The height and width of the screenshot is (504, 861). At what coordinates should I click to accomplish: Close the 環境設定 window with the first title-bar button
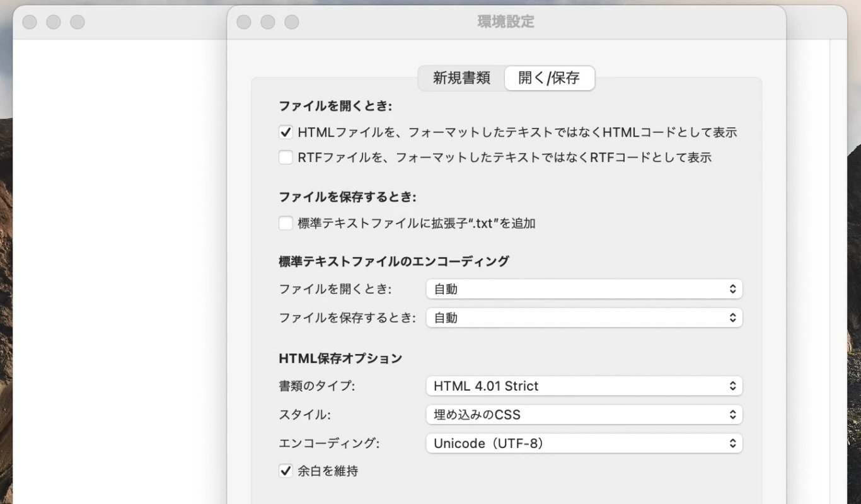pyautogui.click(x=244, y=22)
